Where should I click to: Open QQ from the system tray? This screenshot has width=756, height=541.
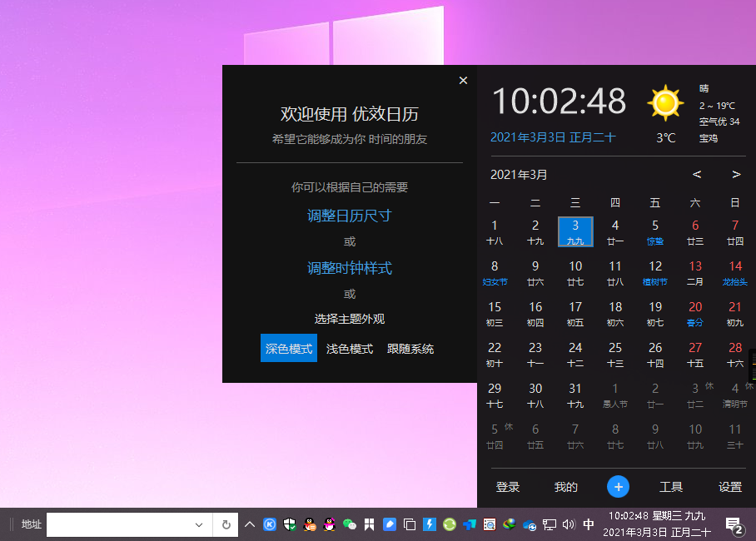[311, 526]
